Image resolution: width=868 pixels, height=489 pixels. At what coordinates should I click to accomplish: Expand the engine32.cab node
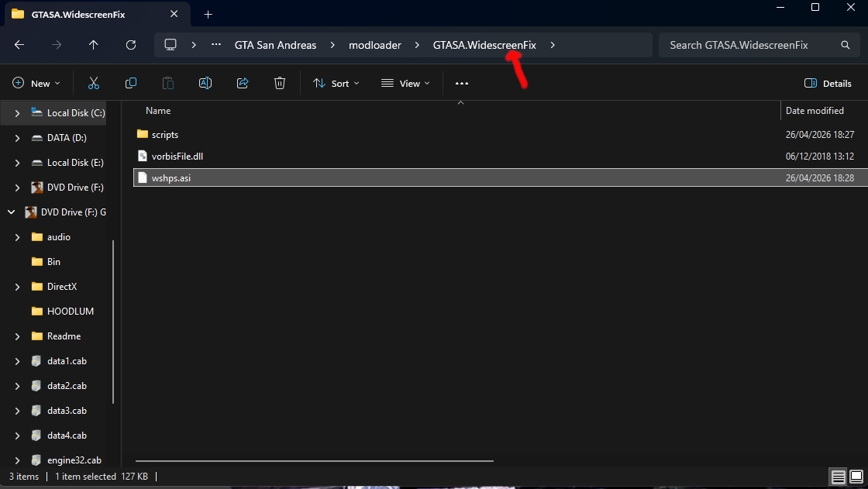click(x=17, y=460)
